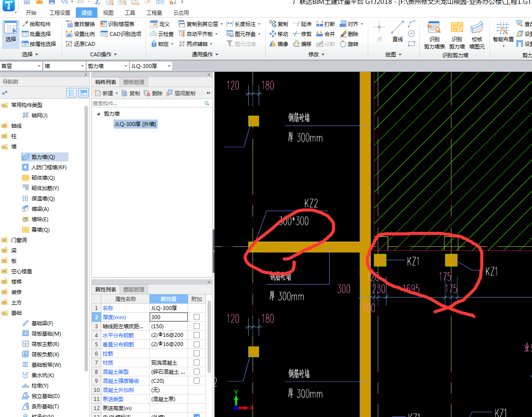This screenshot has width=532, height=417.
Task: Click 层间复制 inter-floor copy button
Action: pos(181,93)
